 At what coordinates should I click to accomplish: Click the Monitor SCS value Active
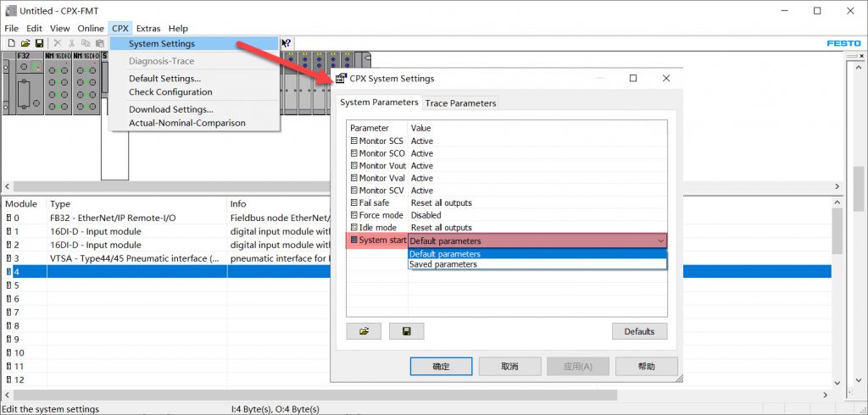pos(422,141)
